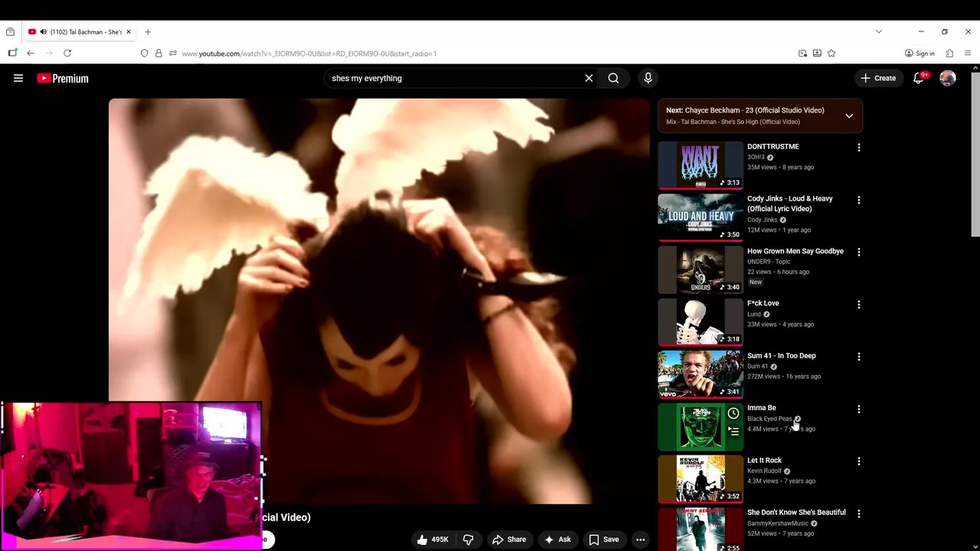
Task: Close the Tal Bachman browser tab
Action: (x=129, y=32)
